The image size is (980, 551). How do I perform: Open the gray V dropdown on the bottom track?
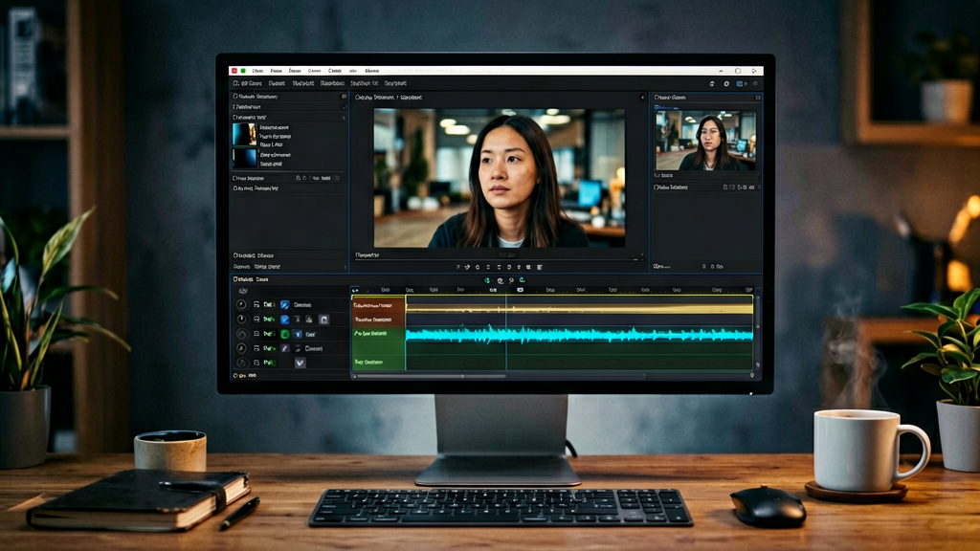point(300,363)
